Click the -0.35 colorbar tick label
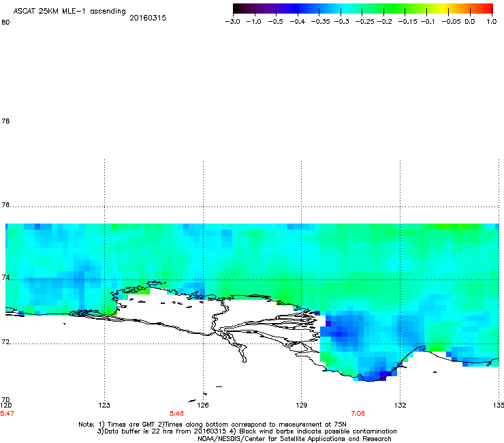Image resolution: width=504 pixels, height=443 pixels. (321, 22)
